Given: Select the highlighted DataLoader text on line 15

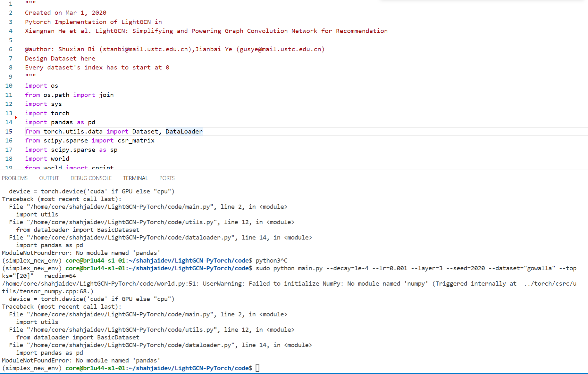Looking at the screenshot, I should click(184, 131).
